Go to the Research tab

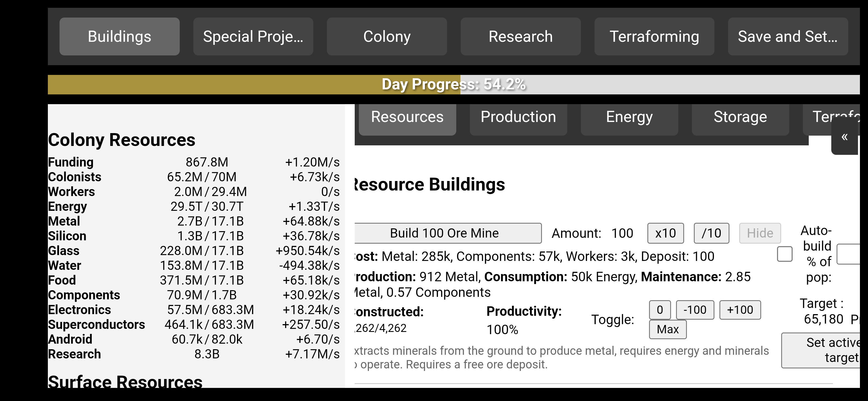(520, 36)
